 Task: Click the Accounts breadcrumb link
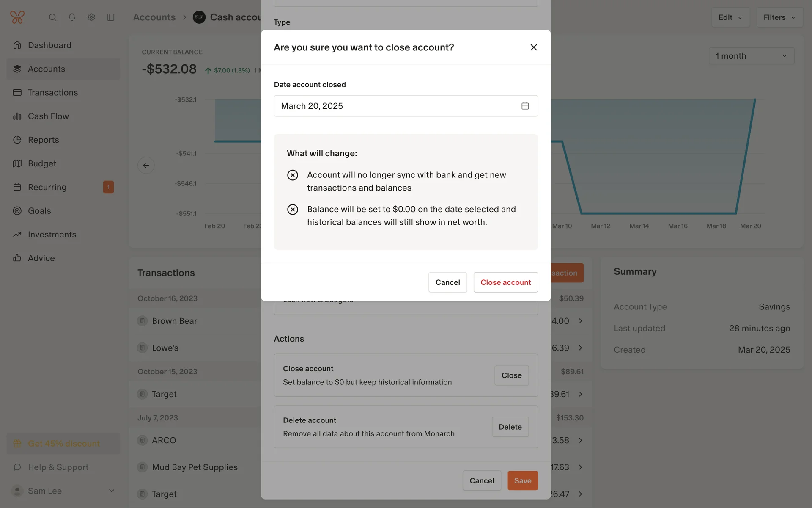pyautogui.click(x=154, y=17)
